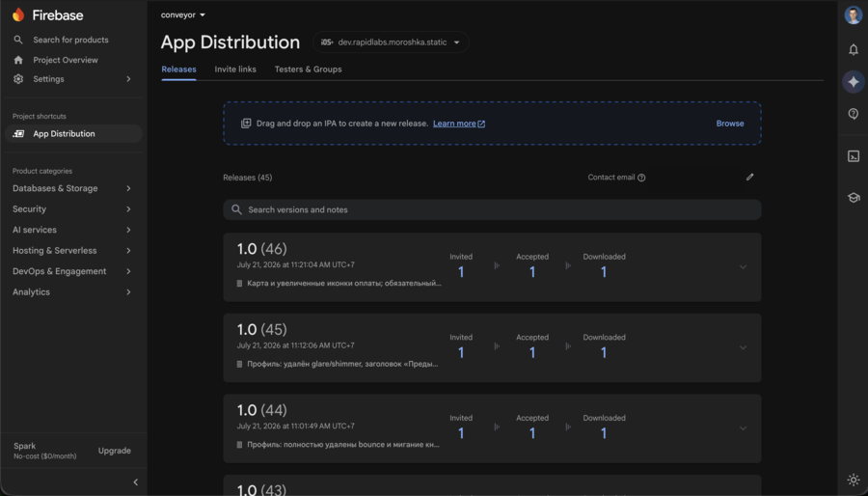Click the Spark No-cost plan label
Image resolution: width=868 pixels, height=496 pixels.
44,451
